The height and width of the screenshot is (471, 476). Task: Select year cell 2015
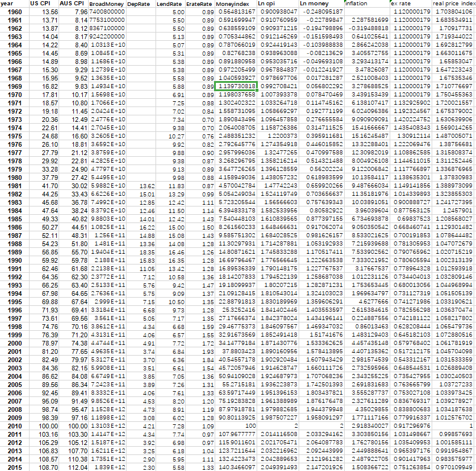15,467
